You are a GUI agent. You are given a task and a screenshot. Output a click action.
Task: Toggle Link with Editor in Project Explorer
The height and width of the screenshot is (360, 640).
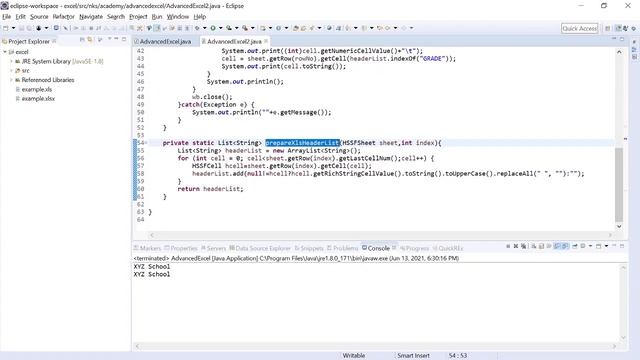click(90, 40)
